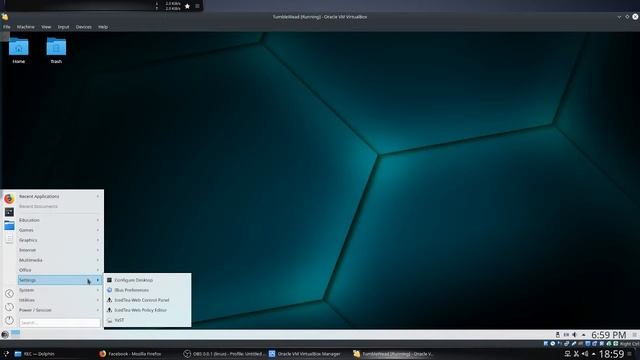The width and height of the screenshot is (640, 360).
Task: Click the guest tray volume icon
Action: coord(575,335)
